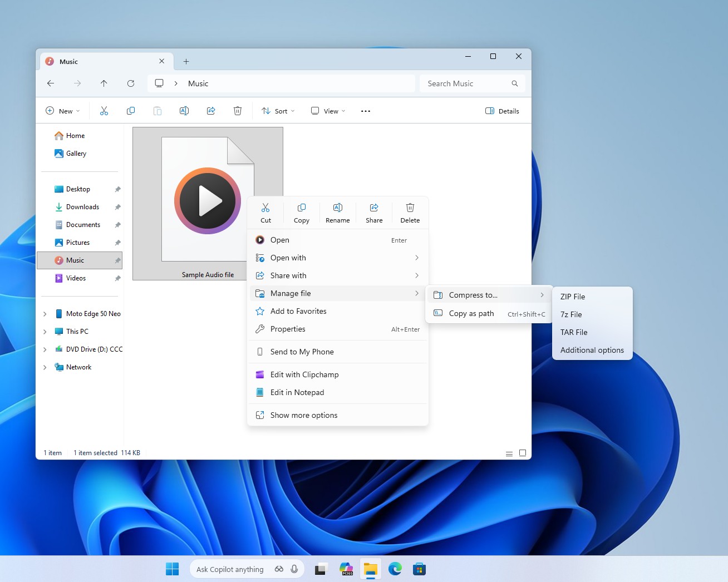728x582 pixels.
Task: Refresh the Music folder view
Action: 131,83
